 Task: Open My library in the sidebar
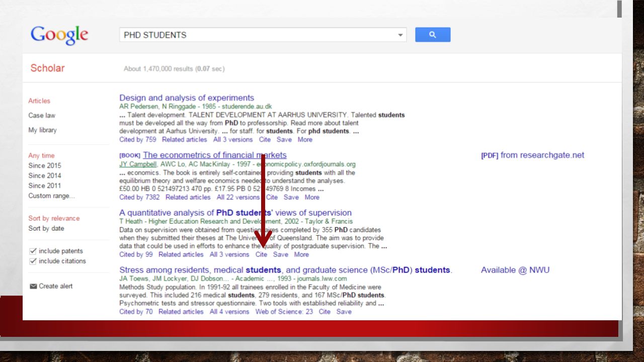click(42, 130)
